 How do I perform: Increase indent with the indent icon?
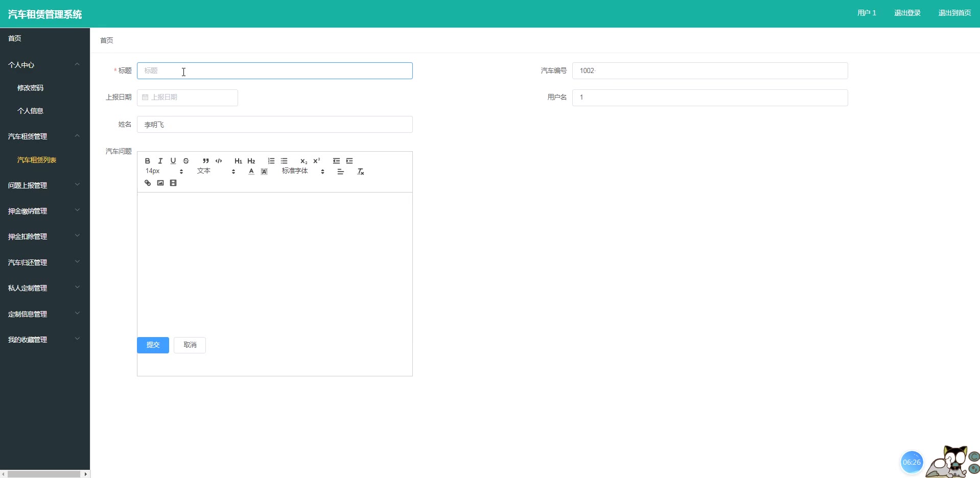[x=349, y=161]
